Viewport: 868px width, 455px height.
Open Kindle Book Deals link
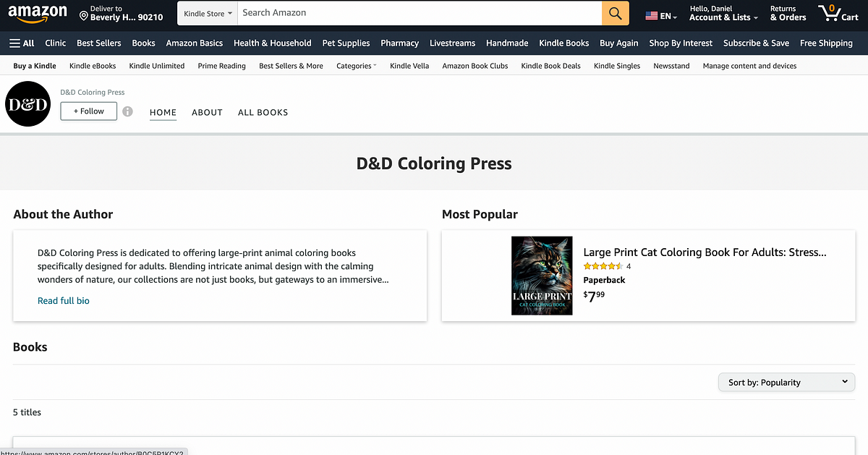pos(550,66)
